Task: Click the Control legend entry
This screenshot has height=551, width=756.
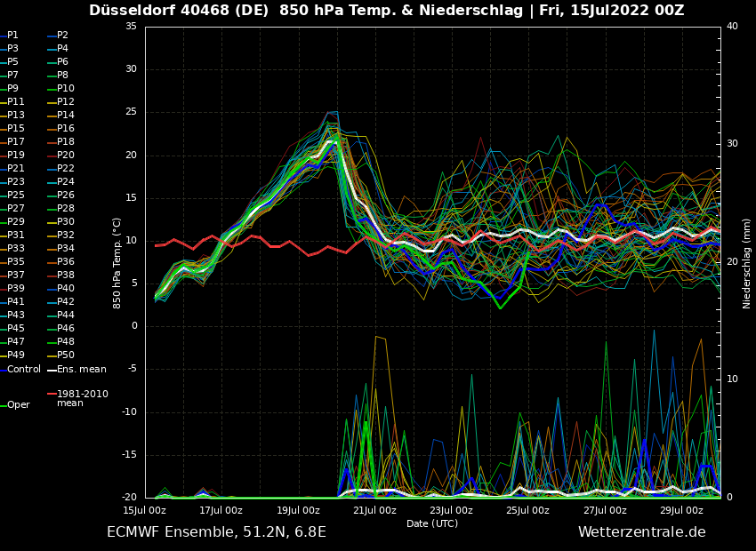Action: click(24, 370)
